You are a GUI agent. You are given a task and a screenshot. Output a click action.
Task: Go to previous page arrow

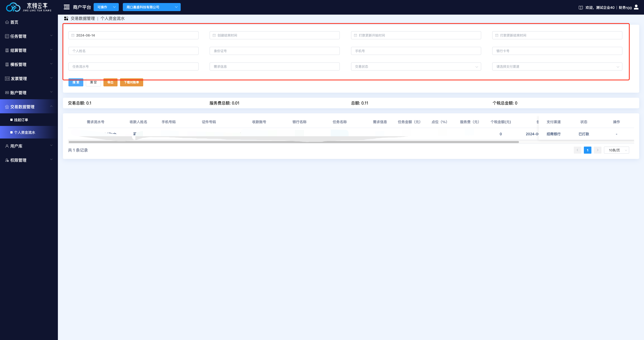[577, 150]
